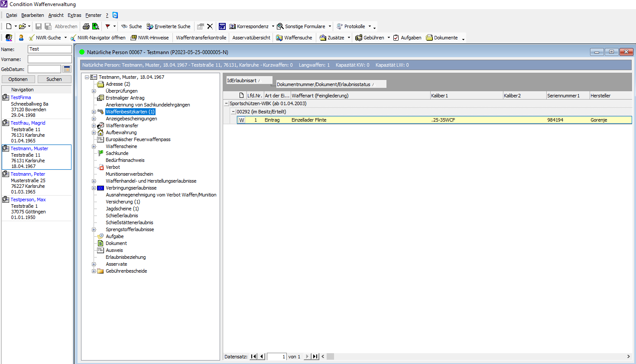This screenshot has height=364, width=636.
Task: Click the Optionen button
Action: (x=18, y=79)
